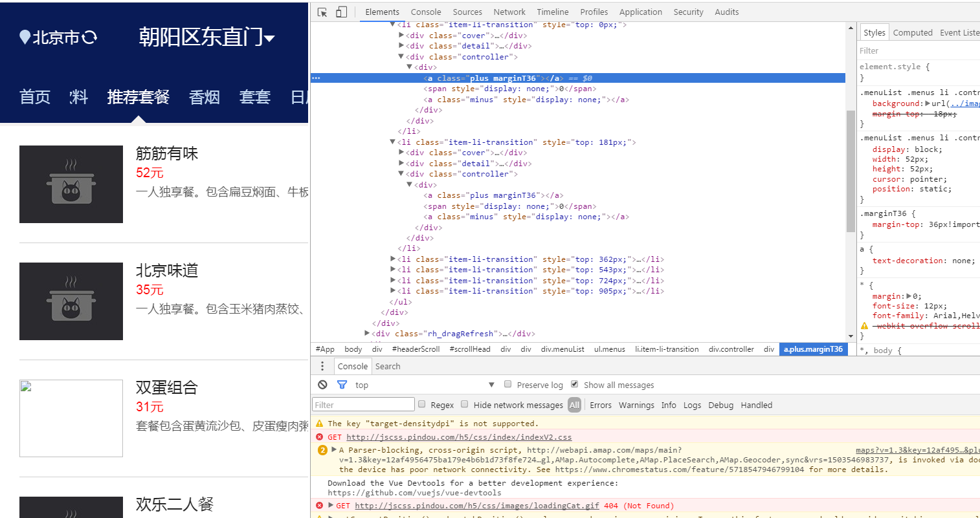Select the 香烟 menu category

205,97
